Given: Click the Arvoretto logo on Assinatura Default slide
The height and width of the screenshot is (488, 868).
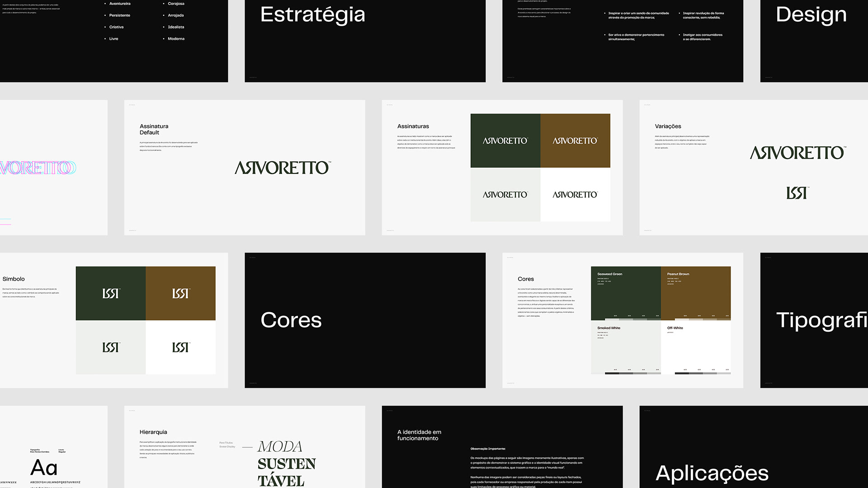Looking at the screenshot, I should pos(283,168).
